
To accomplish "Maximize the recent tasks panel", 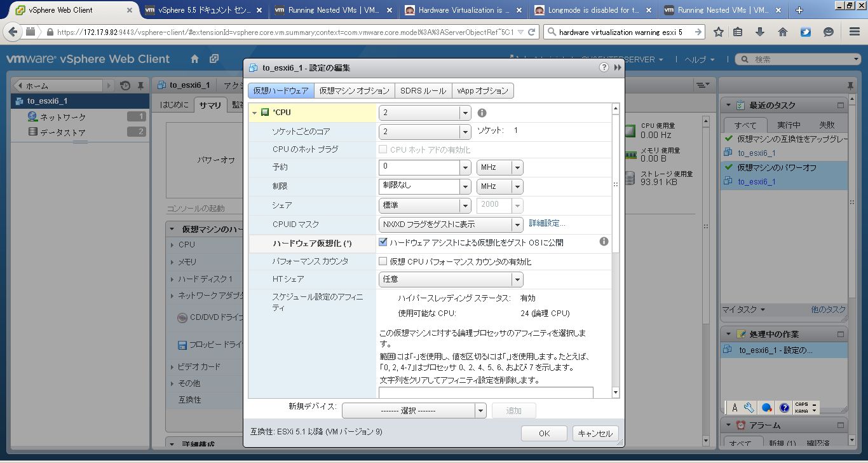I will tap(841, 106).
